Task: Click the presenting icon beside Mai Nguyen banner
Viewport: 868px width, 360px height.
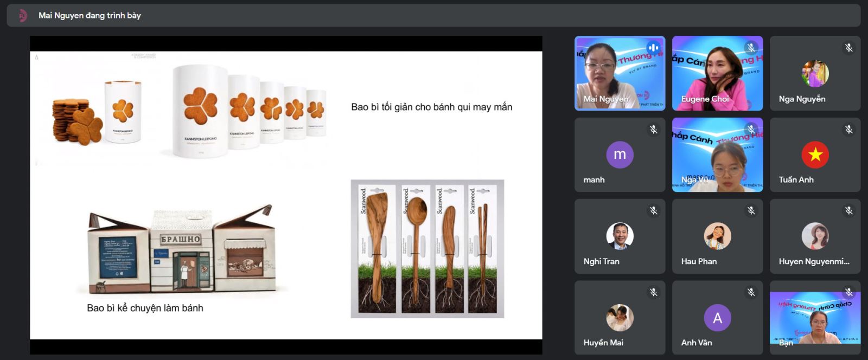Action: [22, 16]
